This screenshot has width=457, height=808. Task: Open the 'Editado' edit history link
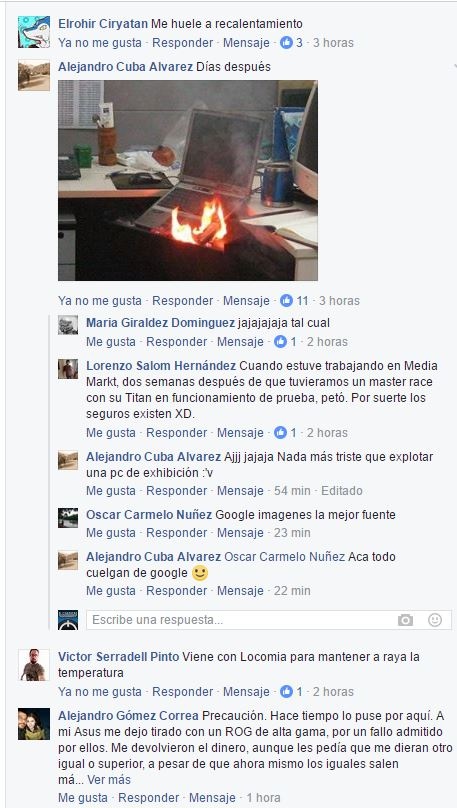click(342, 491)
